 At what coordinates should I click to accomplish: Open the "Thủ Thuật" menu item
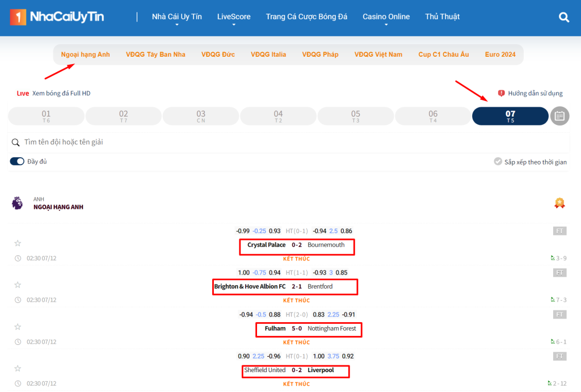pos(443,17)
